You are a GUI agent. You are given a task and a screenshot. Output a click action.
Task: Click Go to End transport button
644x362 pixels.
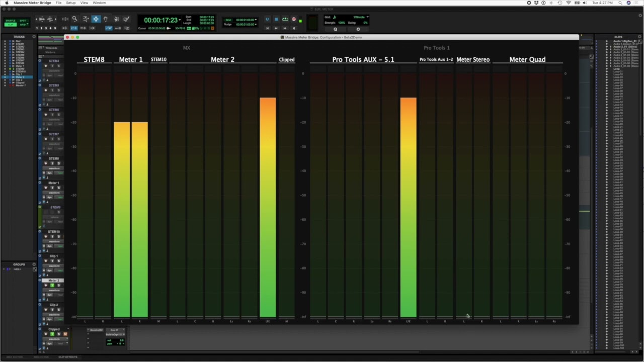[x=294, y=28]
